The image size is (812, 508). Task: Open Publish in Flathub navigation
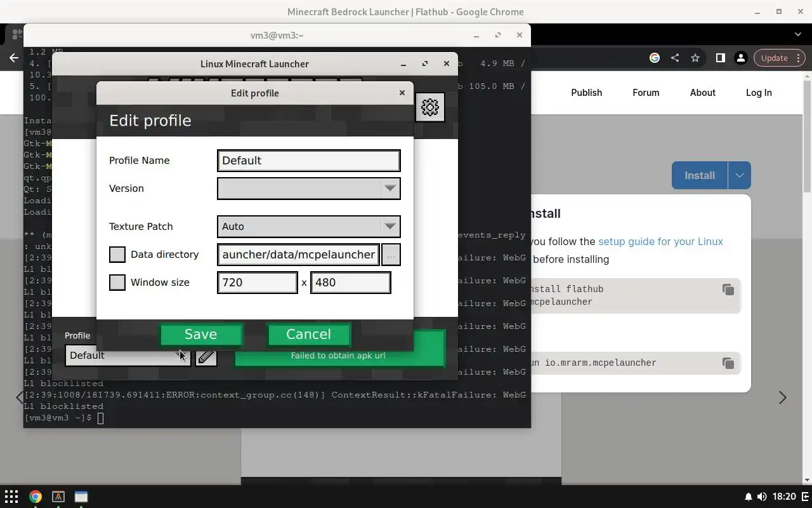click(586, 93)
